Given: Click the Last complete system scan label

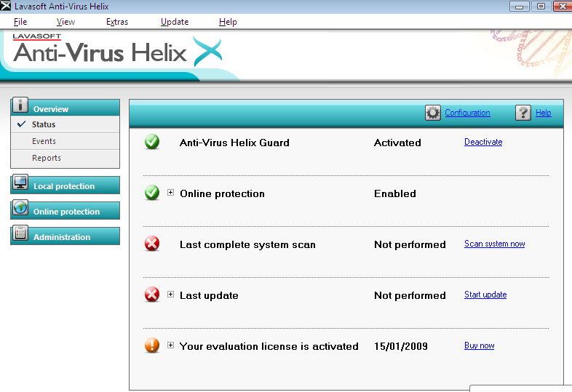Looking at the screenshot, I should point(247,244).
